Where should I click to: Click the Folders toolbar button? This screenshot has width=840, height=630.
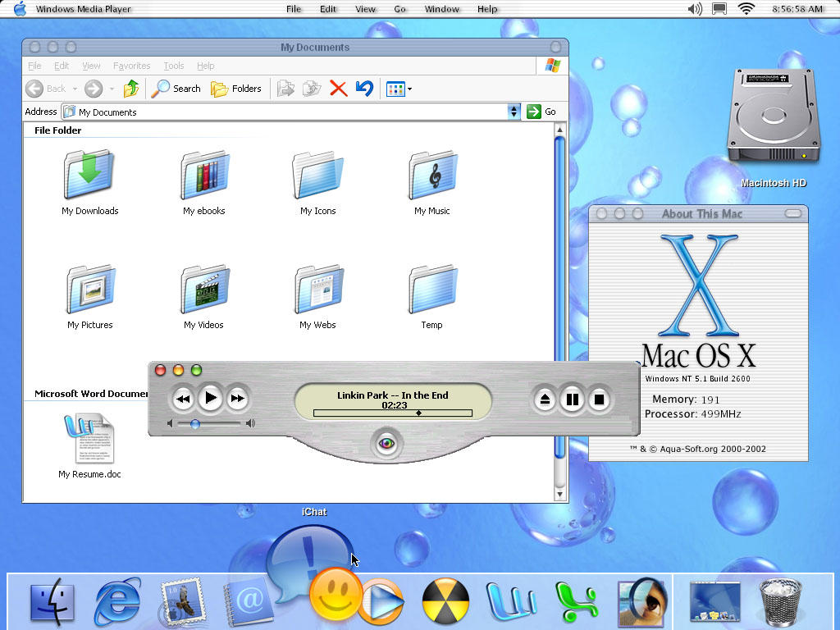235,89
